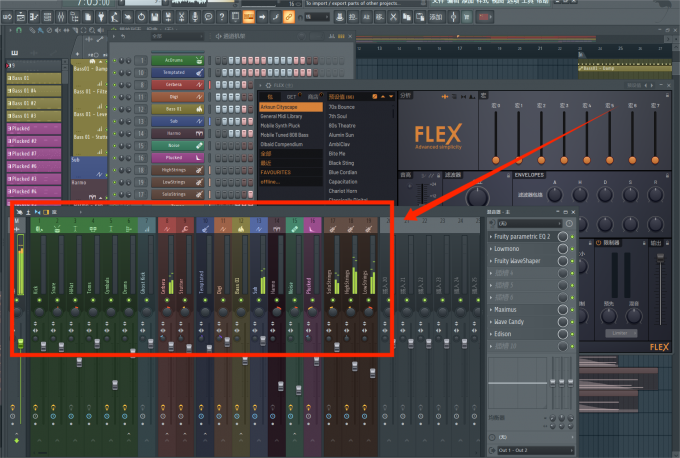Open the Out 1 - Out 2 output dropdown

click(x=525, y=450)
